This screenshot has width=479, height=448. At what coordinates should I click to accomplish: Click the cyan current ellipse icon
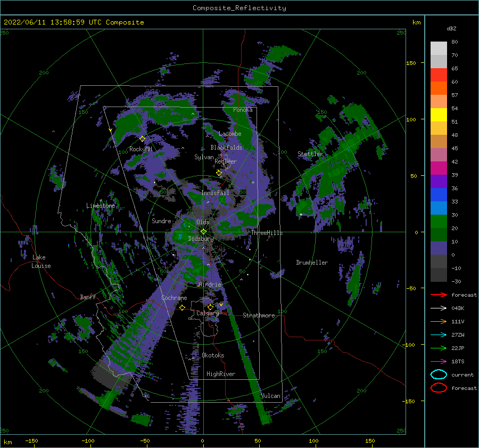439,374
